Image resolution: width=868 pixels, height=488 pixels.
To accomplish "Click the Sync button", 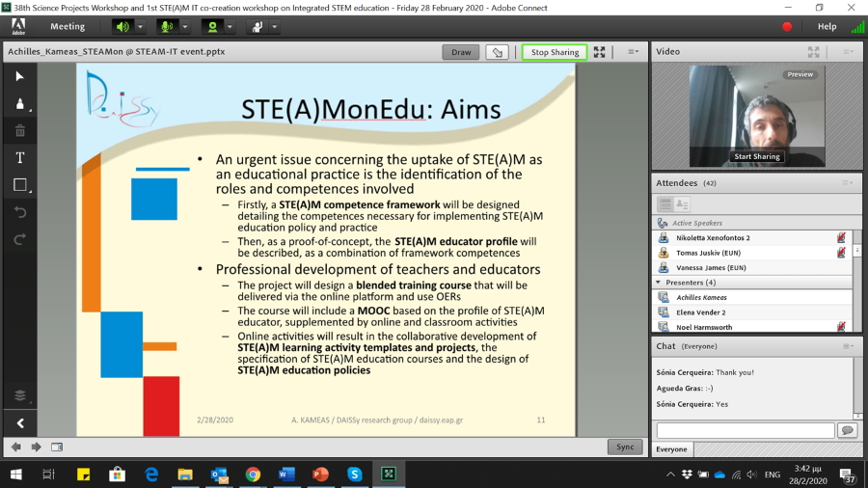I will tap(625, 447).
